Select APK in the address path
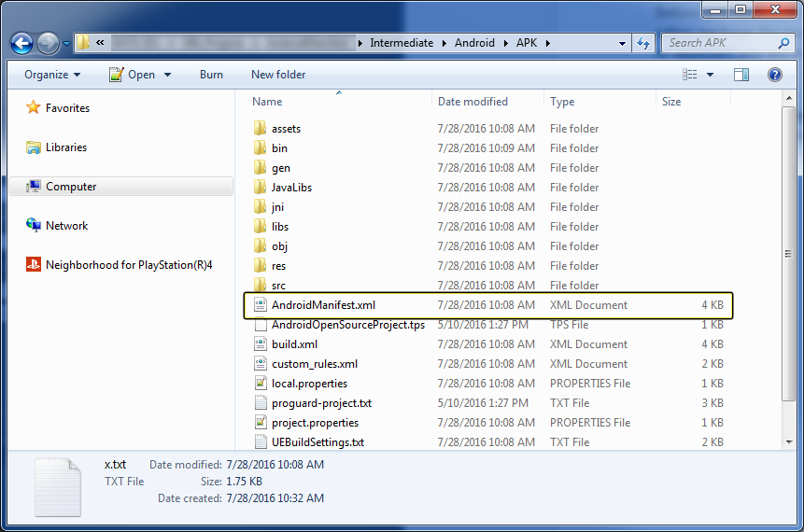 (526, 43)
